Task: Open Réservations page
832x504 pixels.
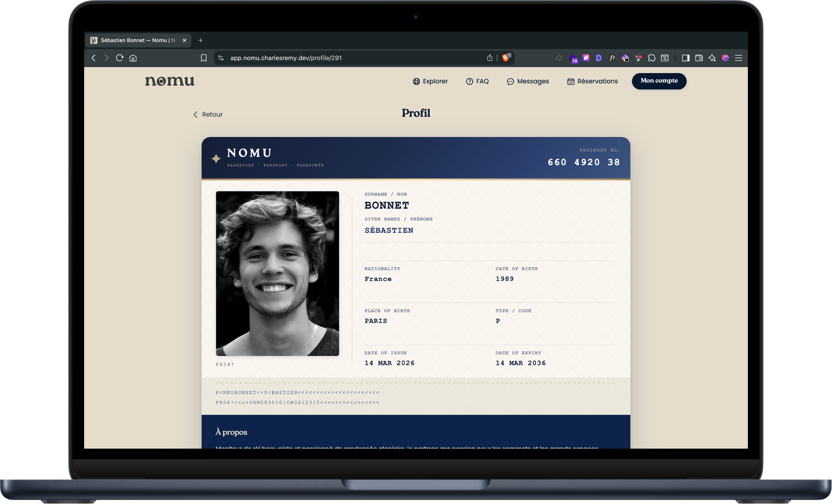Action: tap(592, 81)
